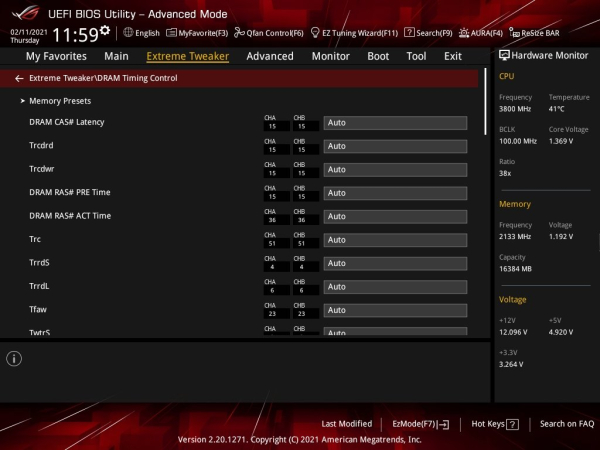Click Last Modified button
Viewport: 600px width, 450px height.
pos(346,424)
